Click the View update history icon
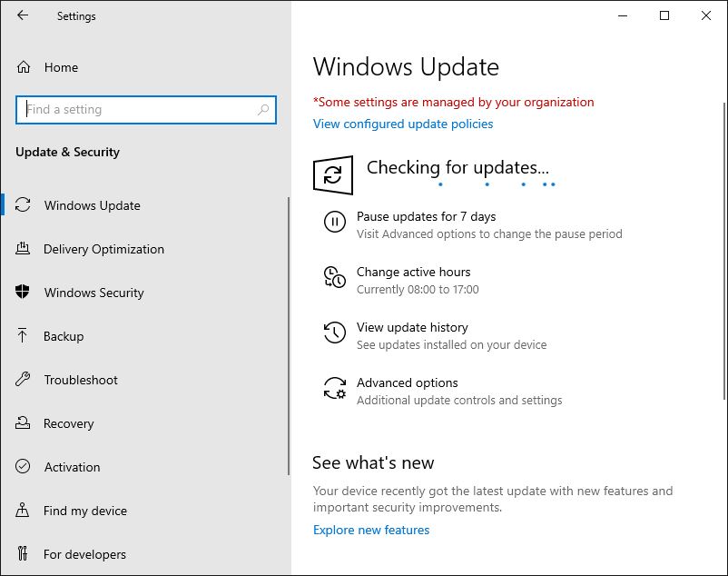Image resolution: width=728 pixels, height=576 pixels. coord(334,333)
